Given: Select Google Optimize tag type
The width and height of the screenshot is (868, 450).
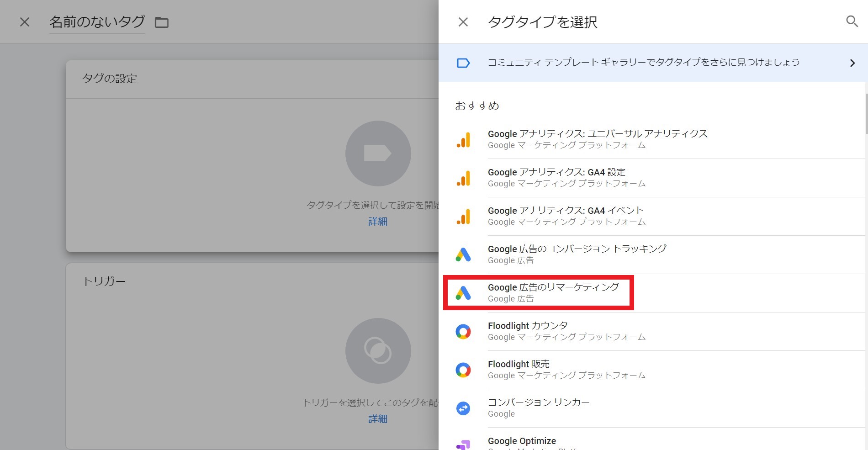Looking at the screenshot, I should pos(653,439).
